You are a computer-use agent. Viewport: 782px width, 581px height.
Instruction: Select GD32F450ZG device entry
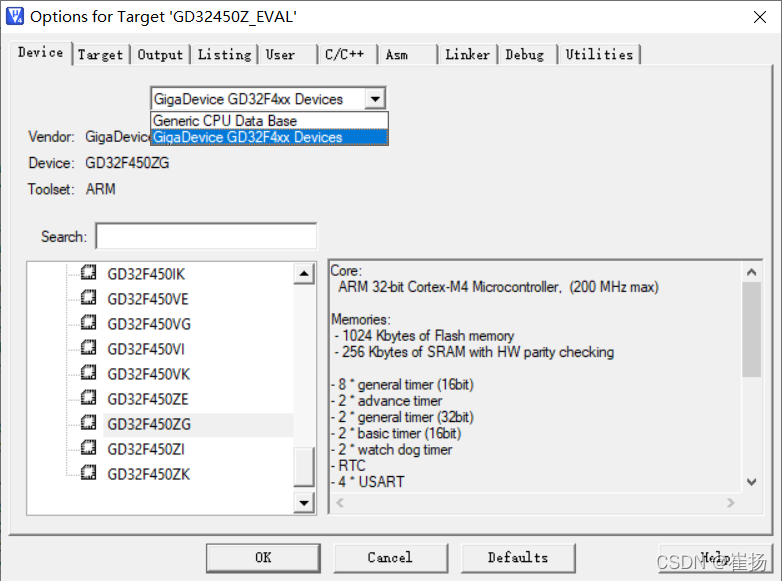point(149,424)
